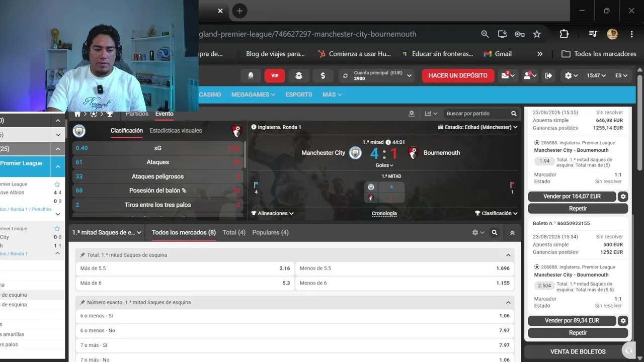Toggle favorite star for the Manchester City match
The width and height of the screenshot is (644, 362).
point(57,229)
